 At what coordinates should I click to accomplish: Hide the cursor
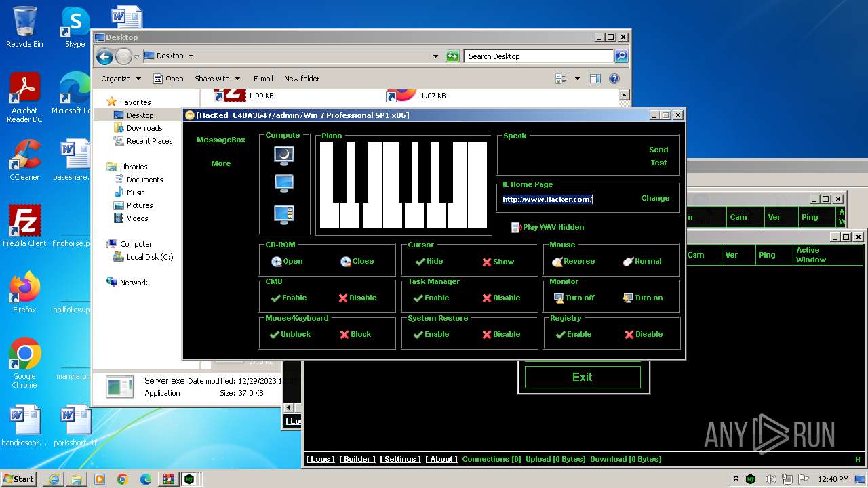tap(429, 261)
